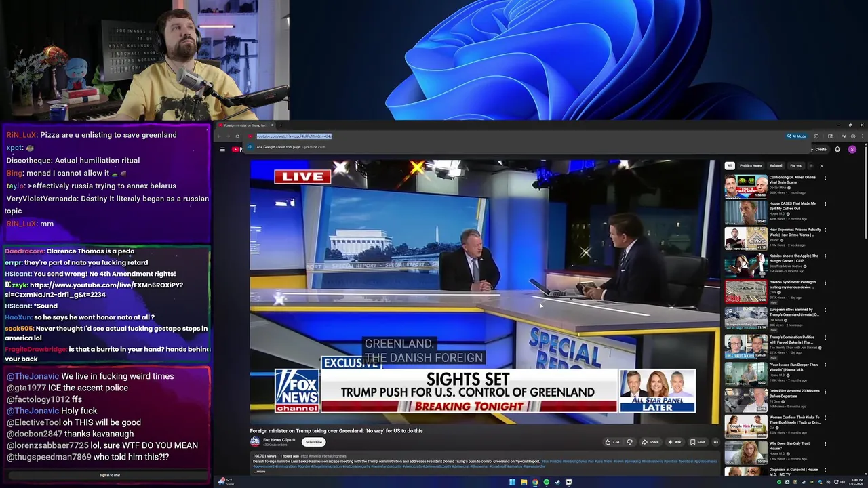Click the video player frame
Screen dimensions: 868x488
click(x=485, y=292)
